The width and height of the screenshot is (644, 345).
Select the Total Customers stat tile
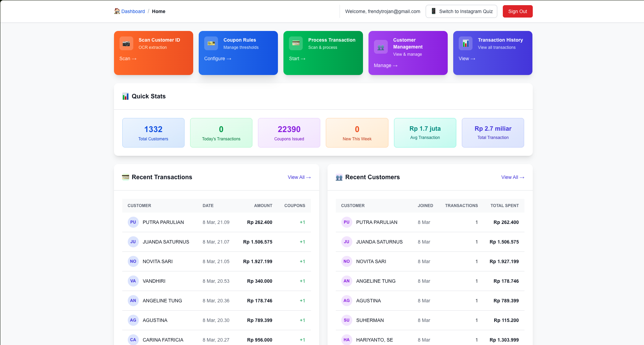[153, 133]
